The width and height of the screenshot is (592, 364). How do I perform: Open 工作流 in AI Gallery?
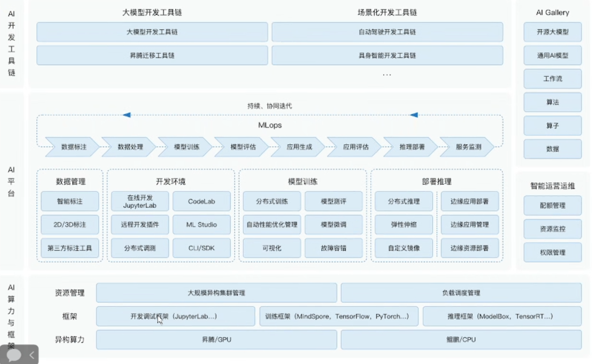(x=552, y=79)
